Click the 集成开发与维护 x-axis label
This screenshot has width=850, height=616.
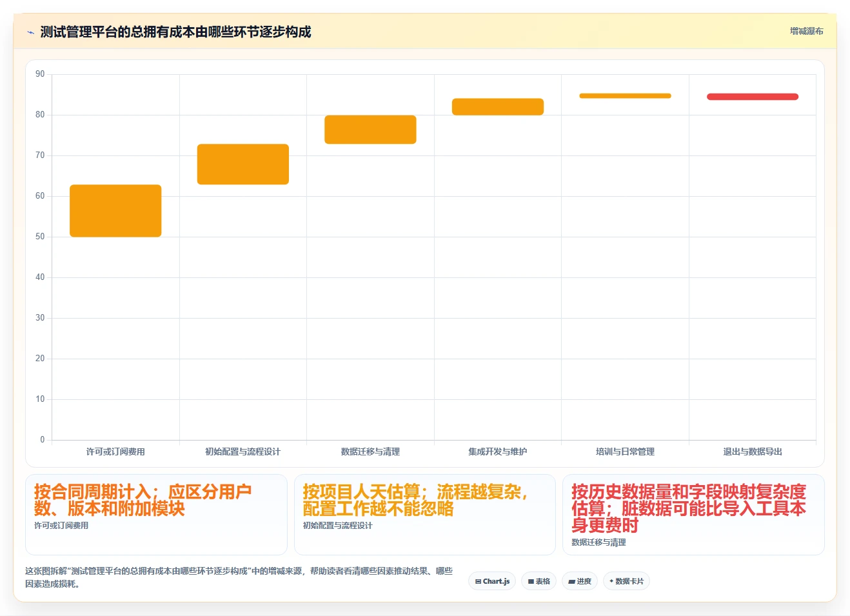tap(498, 452)
